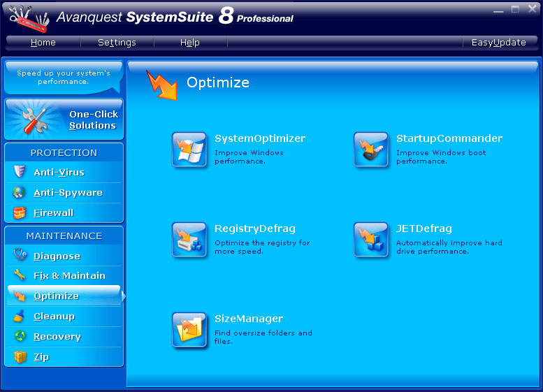Switch to the Recovery section
Image resolution: width=543 pixels, height=392 pixels.
(x=64, y=336)
